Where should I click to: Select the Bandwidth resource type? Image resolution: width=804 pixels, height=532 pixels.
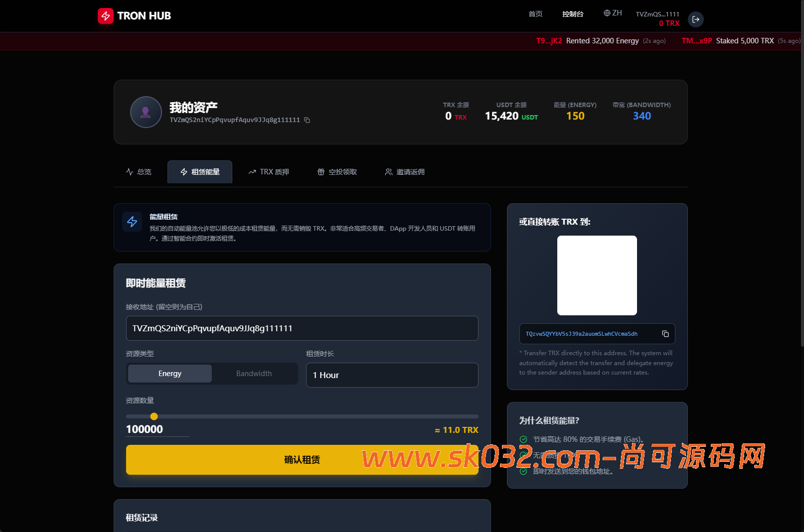254,373
